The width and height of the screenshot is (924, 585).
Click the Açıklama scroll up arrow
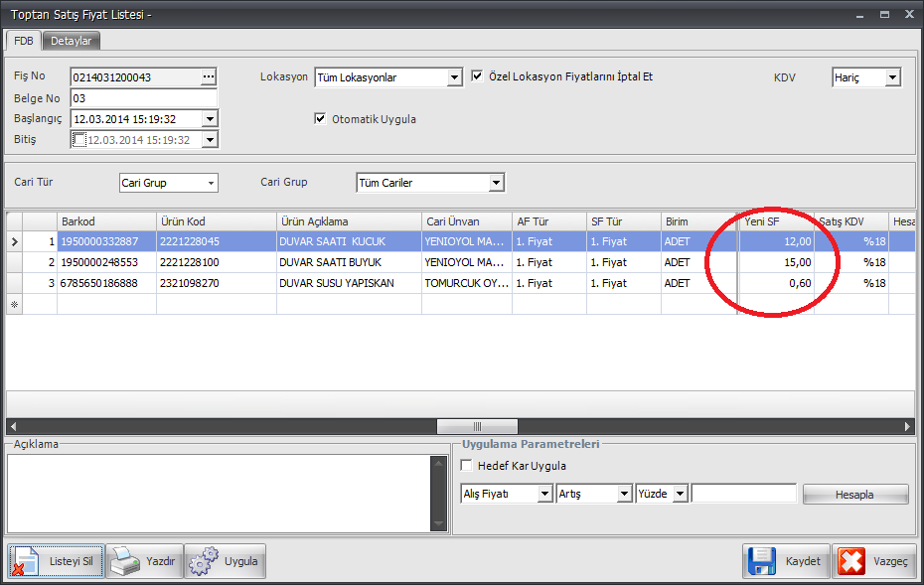click(438, 464)
